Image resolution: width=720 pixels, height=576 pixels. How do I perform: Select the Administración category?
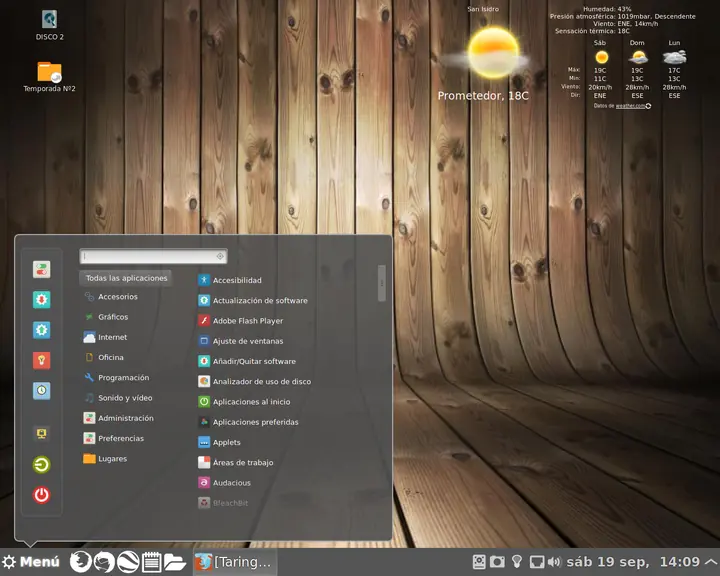point(118,418)
